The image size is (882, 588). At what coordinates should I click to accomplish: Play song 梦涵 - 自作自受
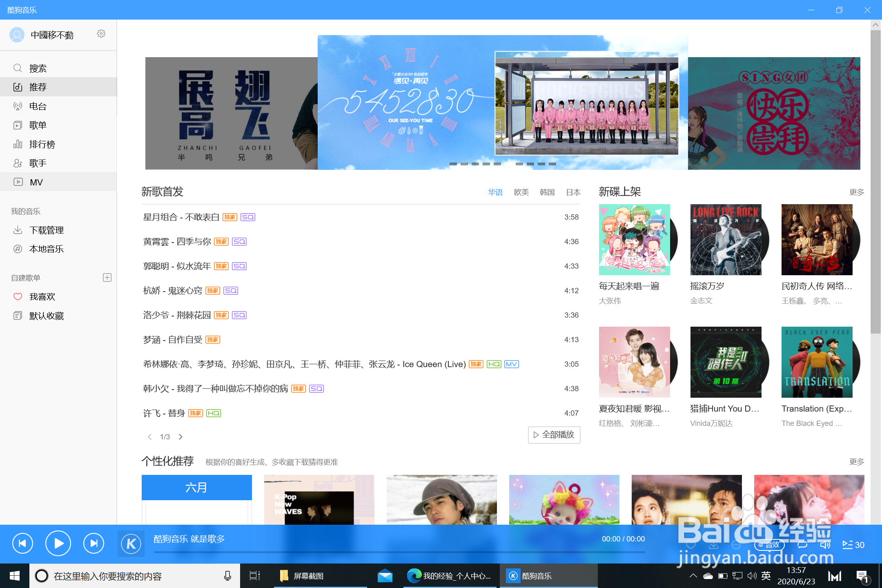(x=173, y=340)
